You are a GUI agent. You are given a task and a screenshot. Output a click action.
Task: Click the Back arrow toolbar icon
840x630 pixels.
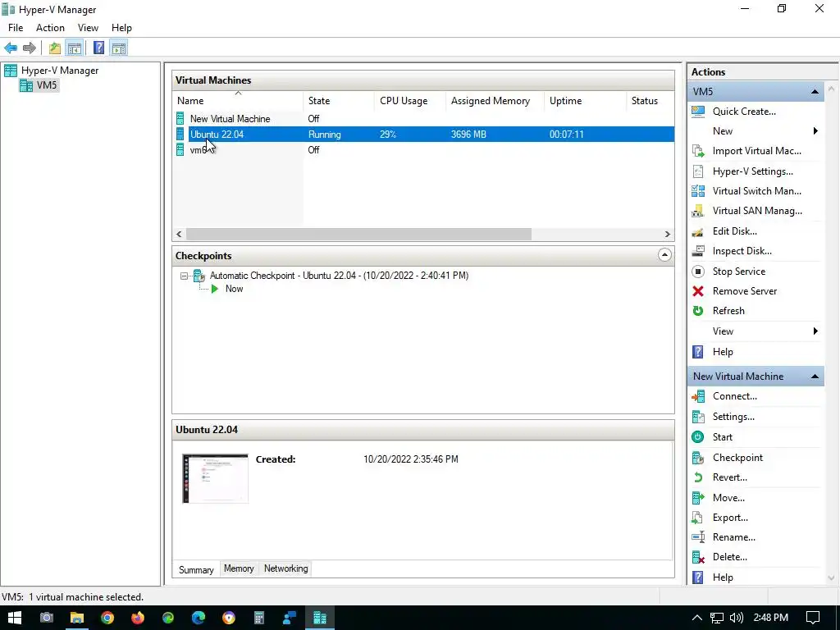11,48
